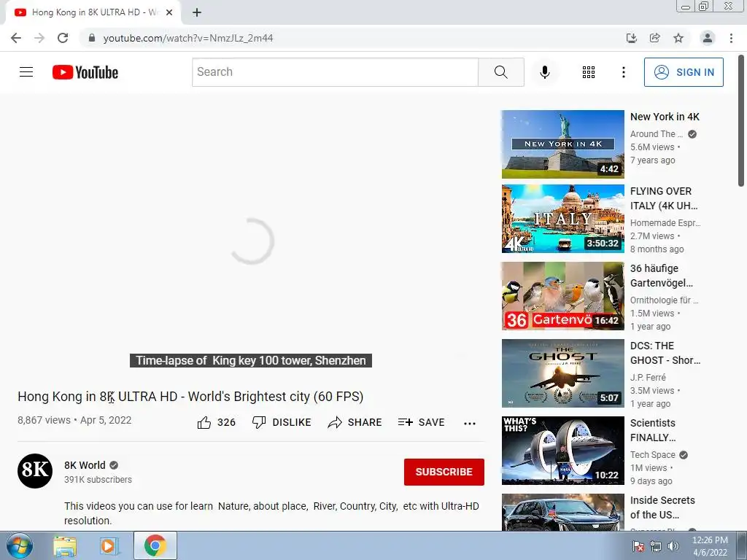Like the video with the thumbs-up icon
747x560 pixels.
[x=204, y=422]
